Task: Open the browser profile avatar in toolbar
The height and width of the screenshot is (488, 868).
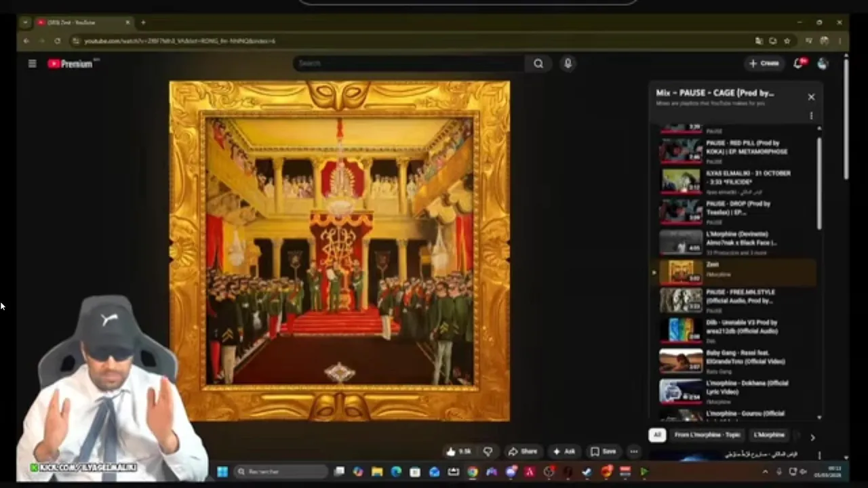Action: pos(824,41)
